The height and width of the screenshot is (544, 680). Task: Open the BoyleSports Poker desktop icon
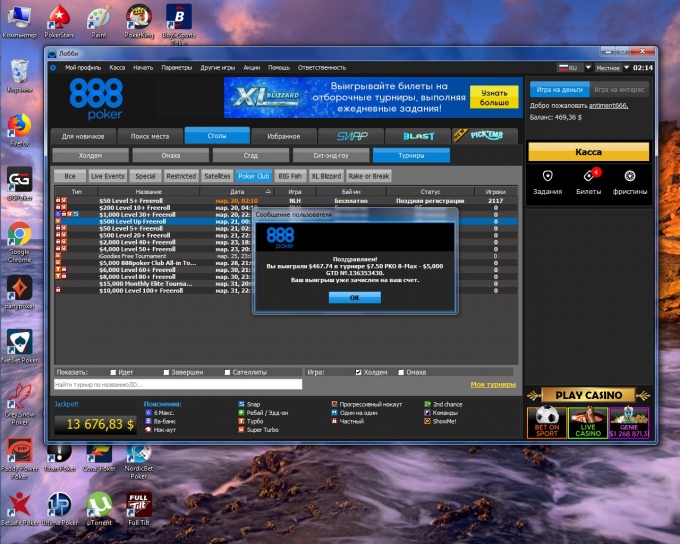click(179, 23)
